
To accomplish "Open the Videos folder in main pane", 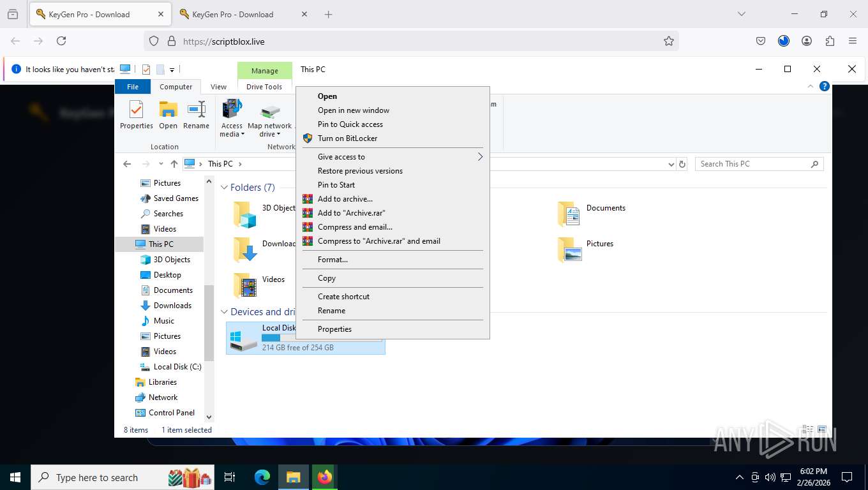I will click(x=245, y=285).
